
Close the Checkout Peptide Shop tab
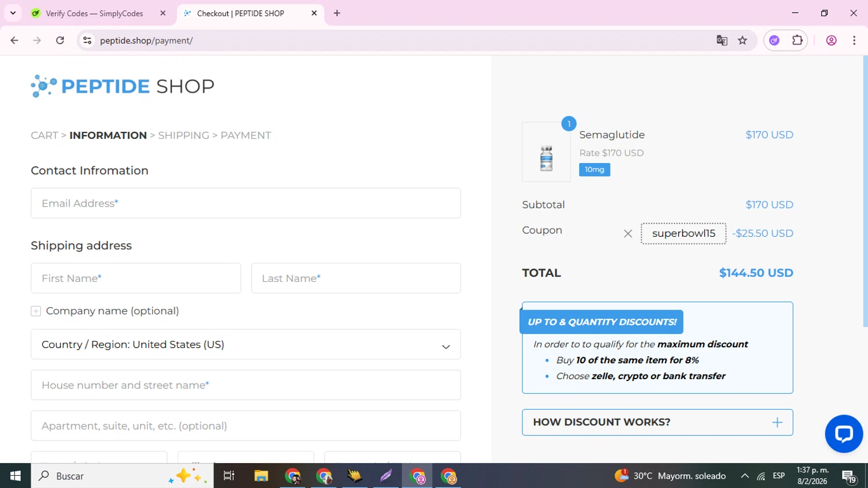click(x=314, y=13)
